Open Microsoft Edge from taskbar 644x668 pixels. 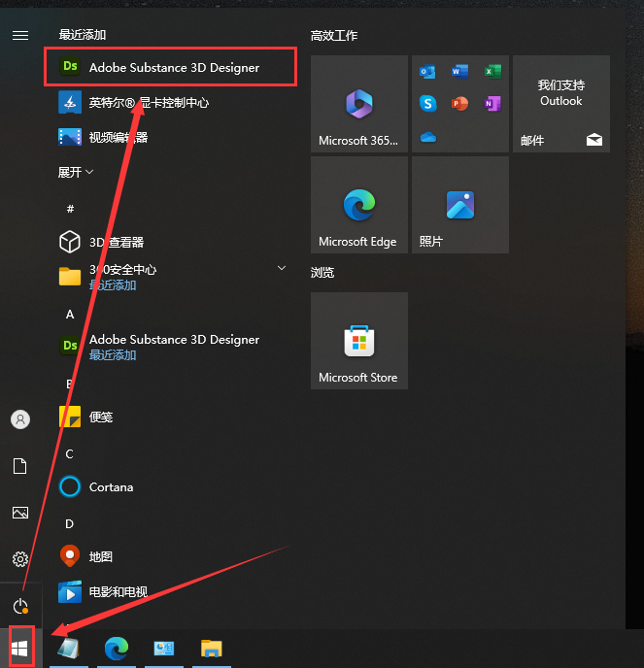click(117, 649)
